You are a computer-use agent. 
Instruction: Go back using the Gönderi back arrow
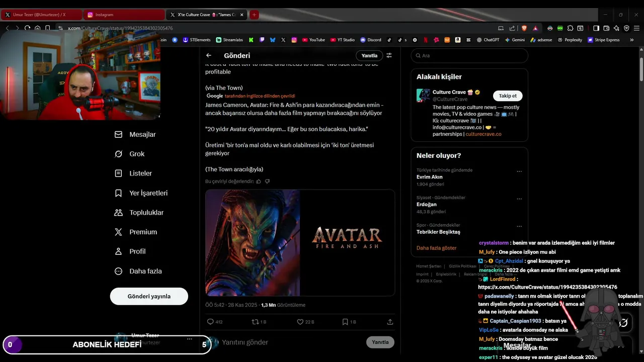tap(209, 55)
